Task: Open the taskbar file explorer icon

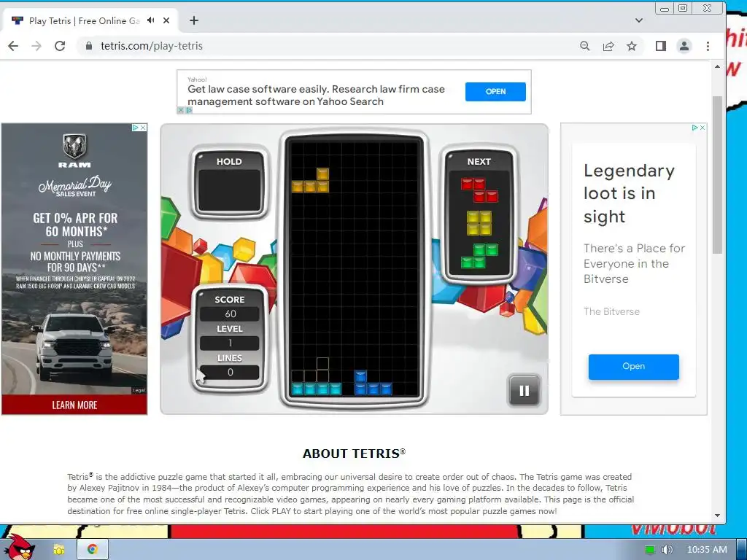Action: coord(59,550)
